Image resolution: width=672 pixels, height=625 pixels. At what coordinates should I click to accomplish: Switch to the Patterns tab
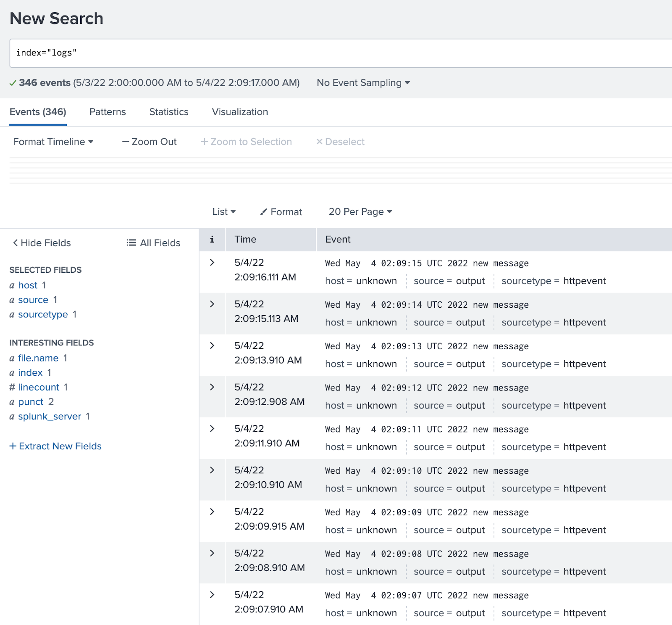pyautogui.click(x=107, y=112)
